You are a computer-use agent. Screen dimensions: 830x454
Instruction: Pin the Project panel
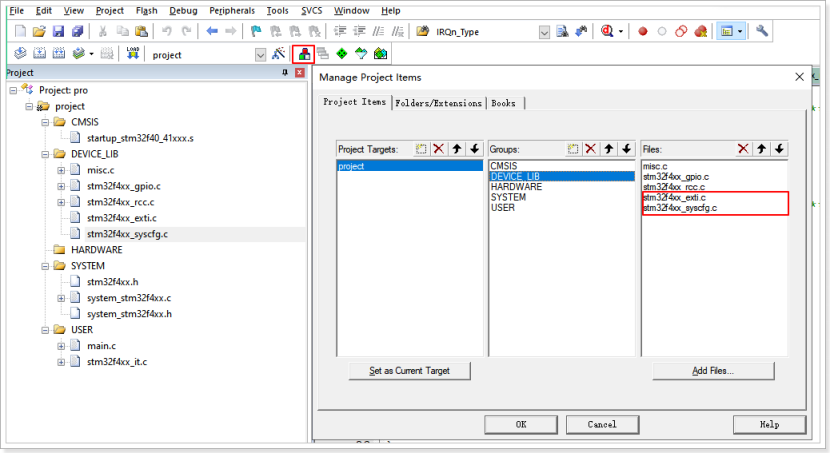[x=285, y=72]
